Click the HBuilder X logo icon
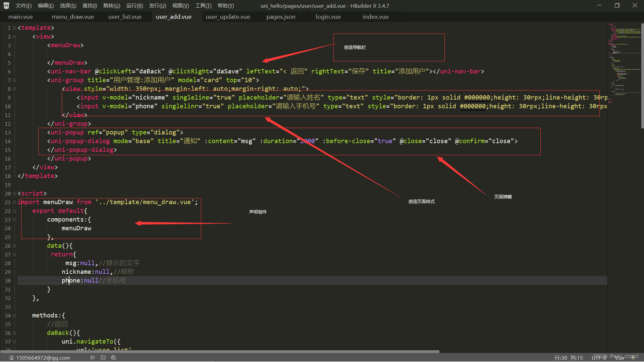644x362 pixels. tap(6, 6)
